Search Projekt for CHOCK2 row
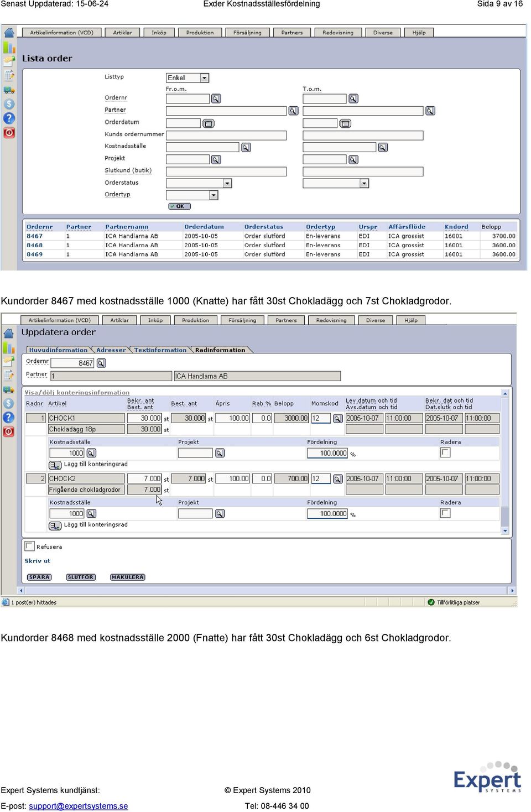This screenshot has height=812, width=531. coord(220,513)
